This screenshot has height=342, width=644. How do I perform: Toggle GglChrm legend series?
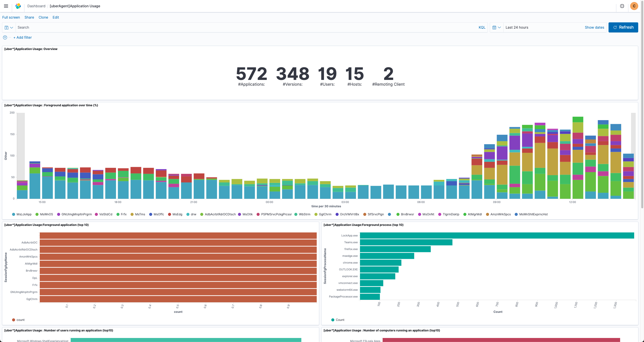[325, 214]
